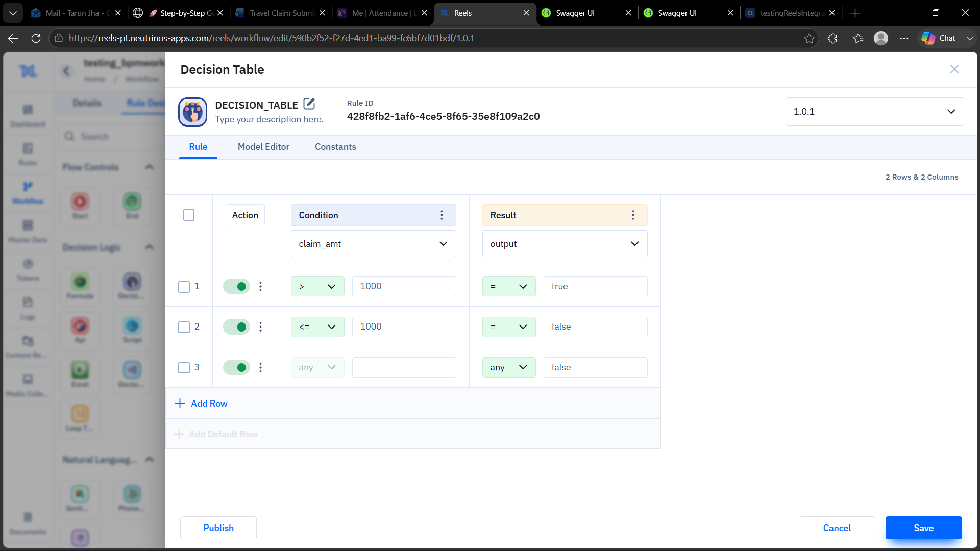Open browser profile icon
The image size is (980, 551).
click(x=881, y=38)
